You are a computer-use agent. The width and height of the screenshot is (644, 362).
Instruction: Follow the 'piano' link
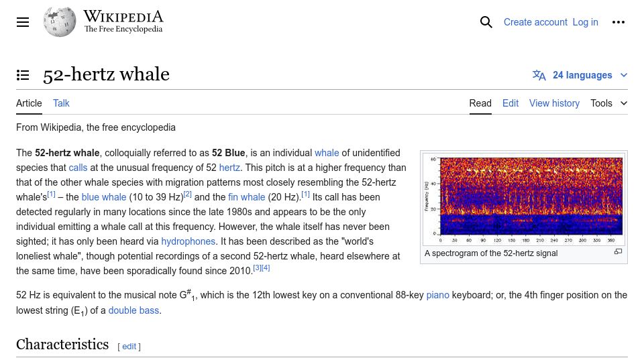click(x=438, y=296)
